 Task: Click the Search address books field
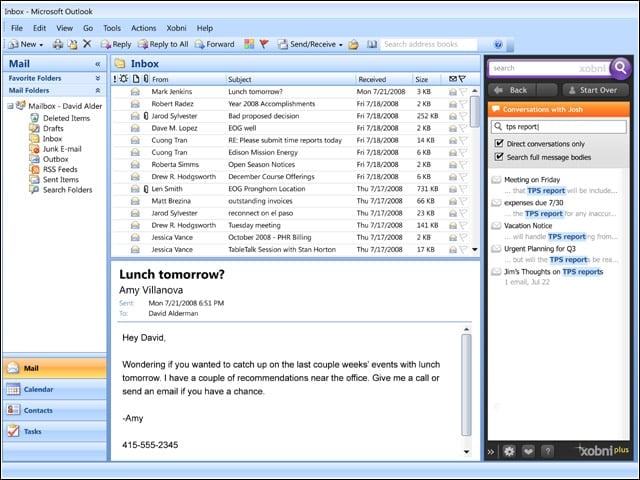coord(429,44)
